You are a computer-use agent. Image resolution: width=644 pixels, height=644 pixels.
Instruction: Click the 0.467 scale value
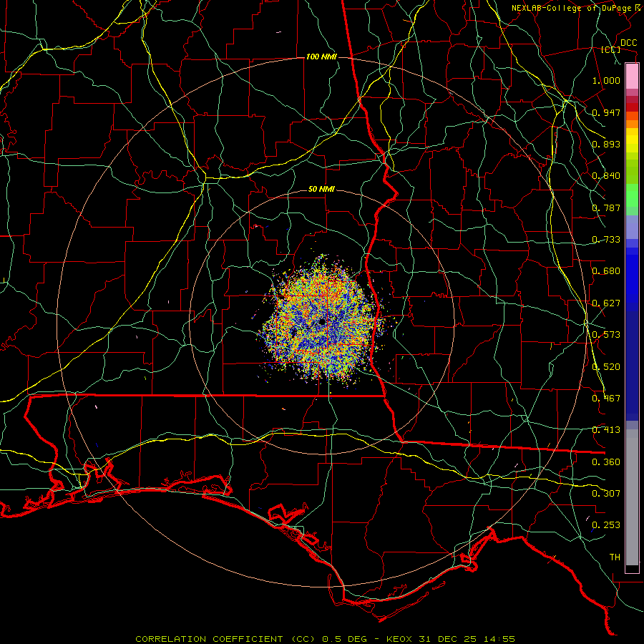pos(606,399)
